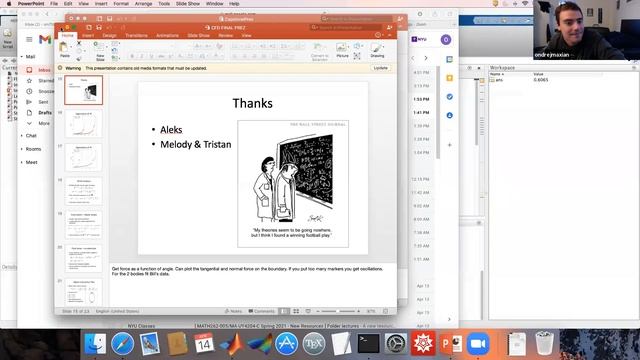Open Terminal from the Dock

click(x=368, y=343)
